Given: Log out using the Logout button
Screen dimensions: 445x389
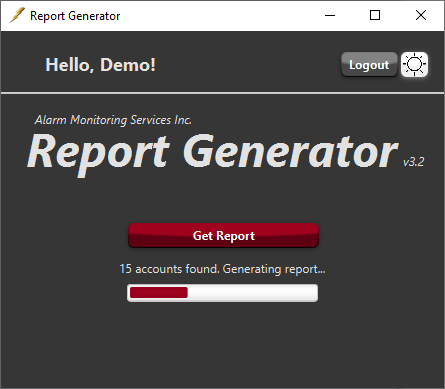Looking at the screenshot, I should tap(369, 64).
